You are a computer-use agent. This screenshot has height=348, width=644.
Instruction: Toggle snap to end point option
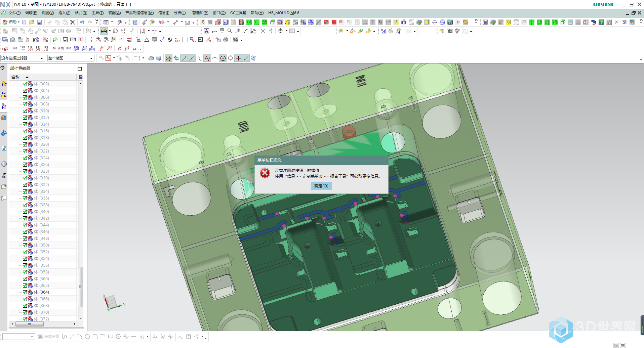pyautogui.click(x=184, y=58)
